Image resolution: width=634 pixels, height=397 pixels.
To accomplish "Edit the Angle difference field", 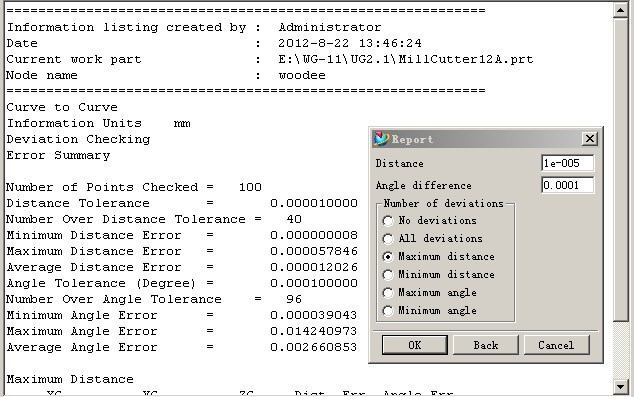I will tap(568, 185).
